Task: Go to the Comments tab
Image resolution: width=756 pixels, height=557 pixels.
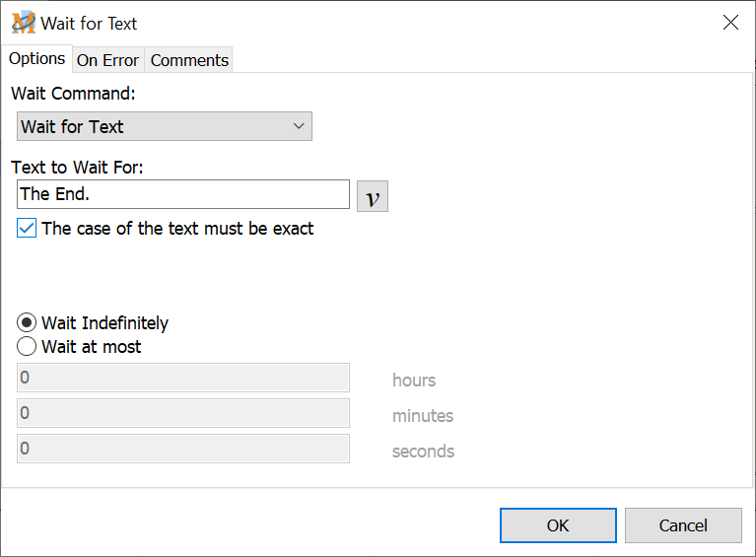Action: 189,60
